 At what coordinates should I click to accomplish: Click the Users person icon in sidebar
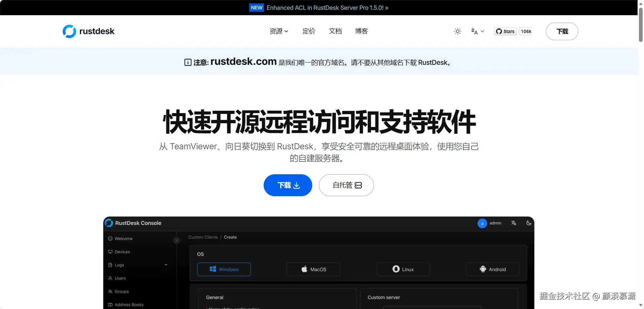pos(110,278)
